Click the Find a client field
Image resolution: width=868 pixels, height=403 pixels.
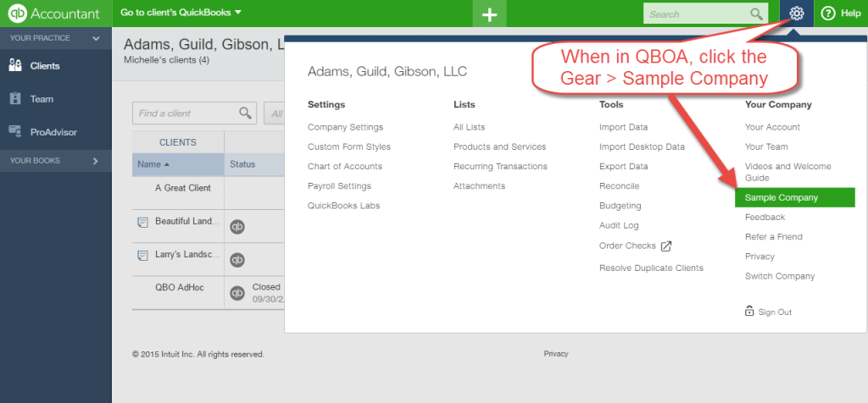194,113
